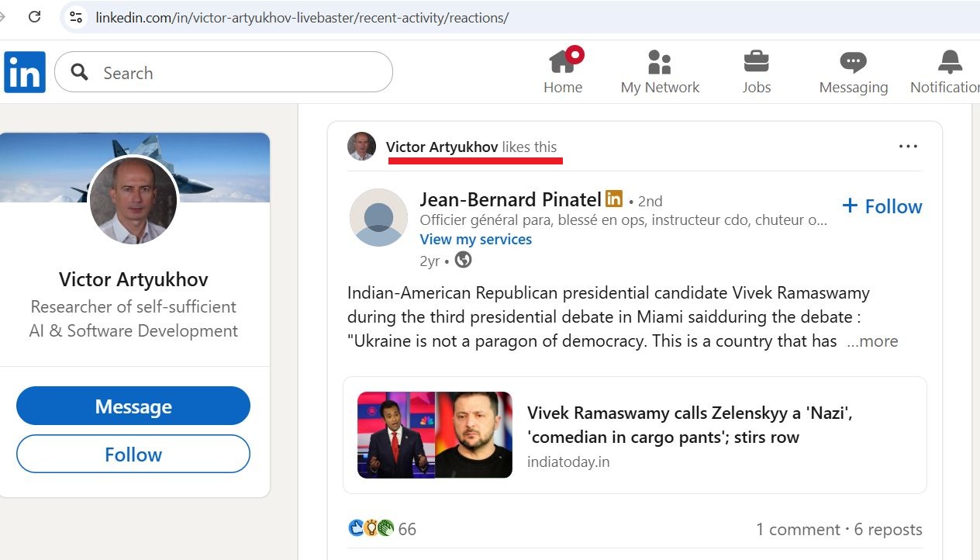Open Victor Artyukhov's profile name link
The height and width of the screenshot is (560, 980).
[440, 146]
